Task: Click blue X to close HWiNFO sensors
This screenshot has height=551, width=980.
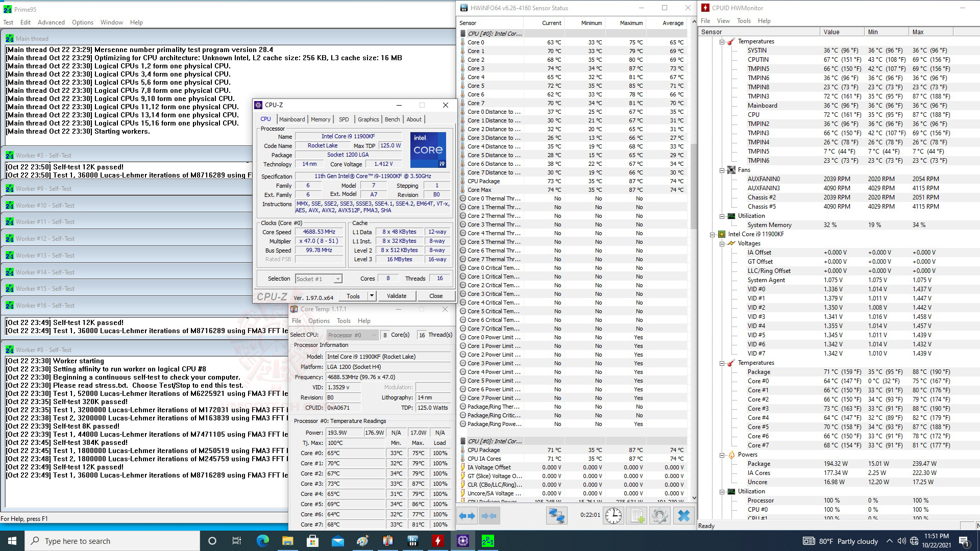Action: [683, 516]
